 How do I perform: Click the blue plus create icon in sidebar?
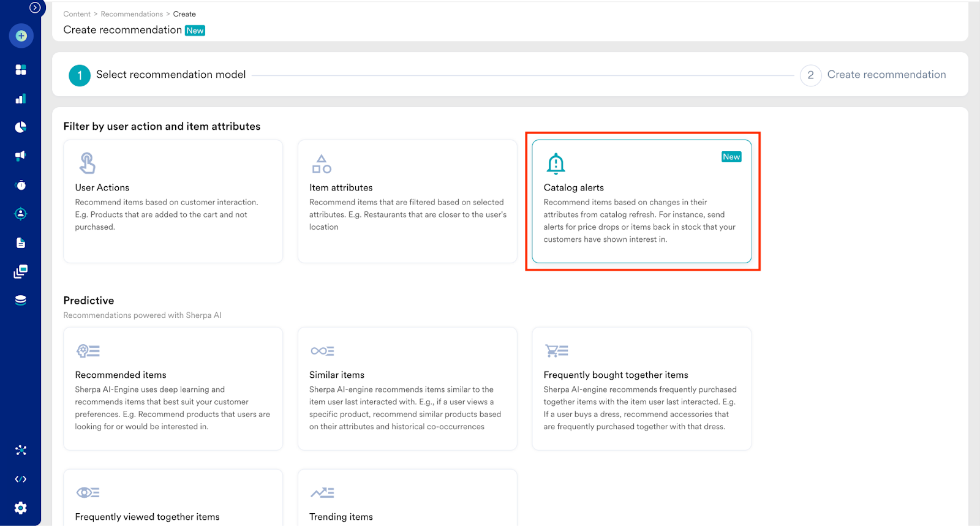tap(21, 36)
